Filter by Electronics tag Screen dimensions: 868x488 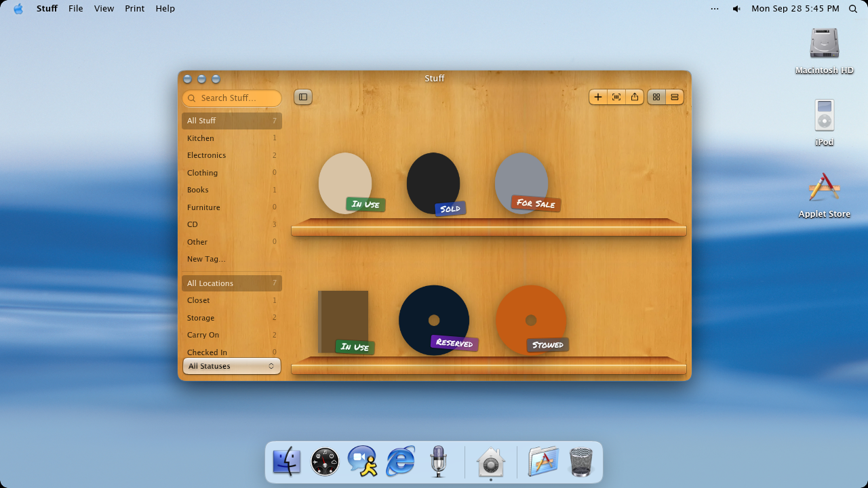tap(232, 155)
